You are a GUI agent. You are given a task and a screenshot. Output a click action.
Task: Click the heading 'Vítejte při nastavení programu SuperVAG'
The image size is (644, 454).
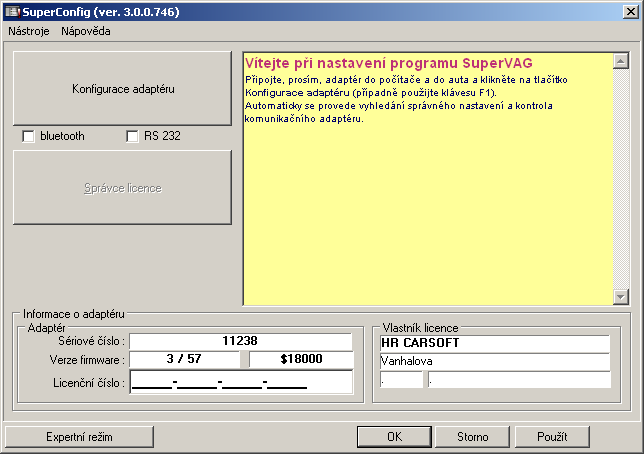pos(389,63)
